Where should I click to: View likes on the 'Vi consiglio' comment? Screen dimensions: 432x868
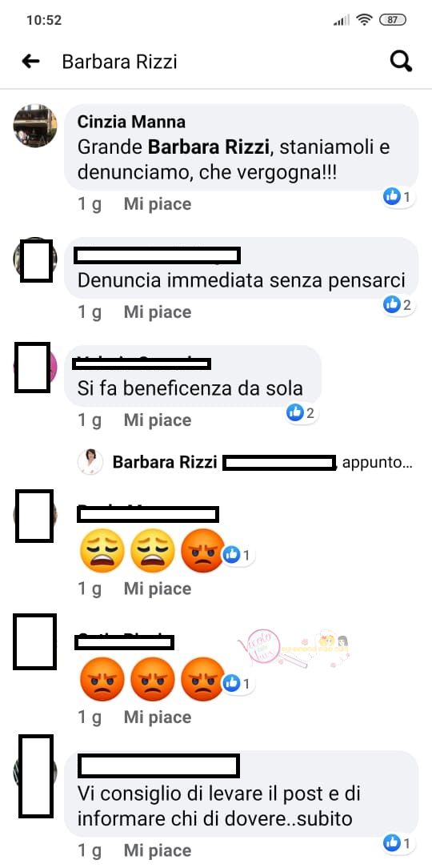(x=399, y=843)
